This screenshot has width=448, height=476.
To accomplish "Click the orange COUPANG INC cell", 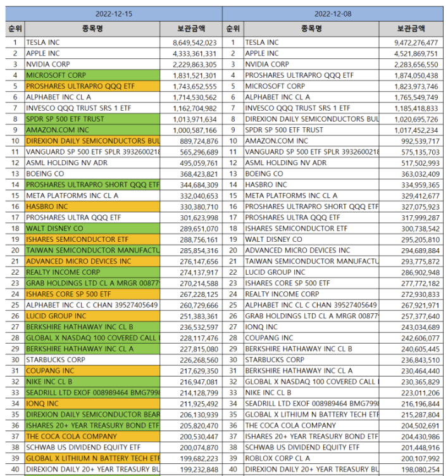I will (92, 371).
